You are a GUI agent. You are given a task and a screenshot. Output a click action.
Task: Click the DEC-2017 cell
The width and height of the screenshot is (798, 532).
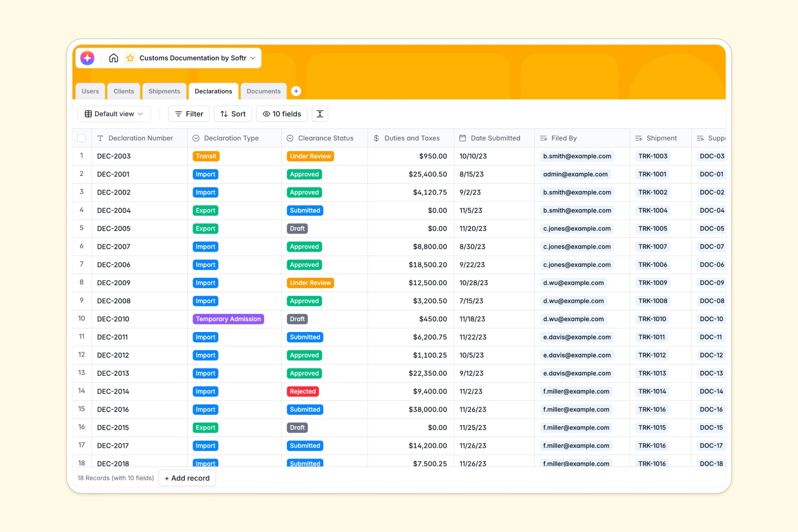point(139,446)
